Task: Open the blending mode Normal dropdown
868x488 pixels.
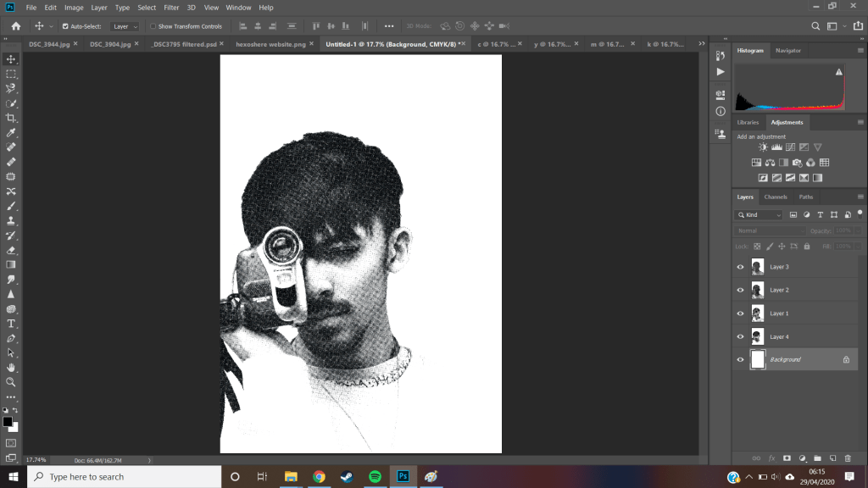Action: (770, 230)
